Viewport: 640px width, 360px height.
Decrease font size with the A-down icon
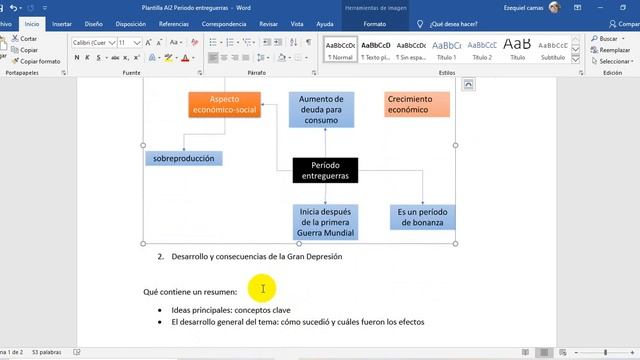(x=159, y=42)
